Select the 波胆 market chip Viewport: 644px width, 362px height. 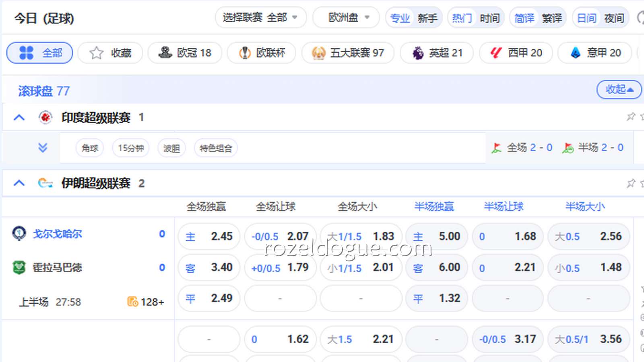[x=171, y=148]
